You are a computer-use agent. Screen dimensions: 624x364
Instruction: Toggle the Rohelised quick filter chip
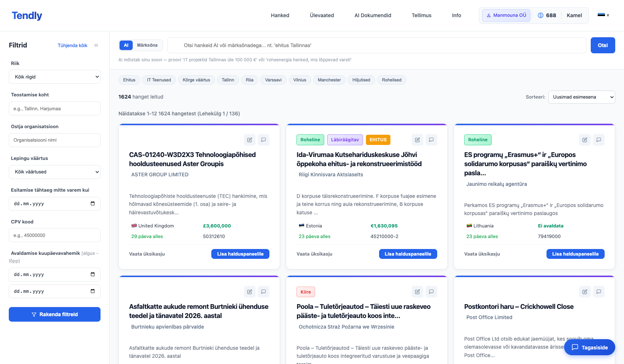click(392, 80)
